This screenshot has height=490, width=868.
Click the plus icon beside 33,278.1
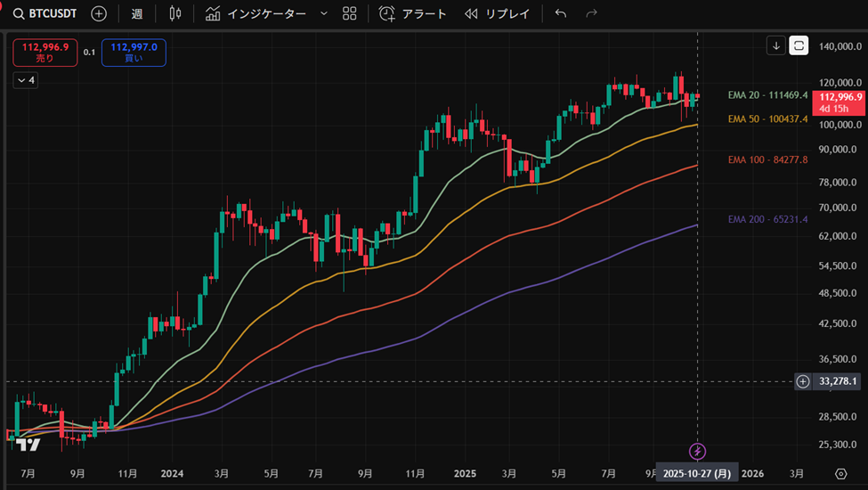pos(803,381)
